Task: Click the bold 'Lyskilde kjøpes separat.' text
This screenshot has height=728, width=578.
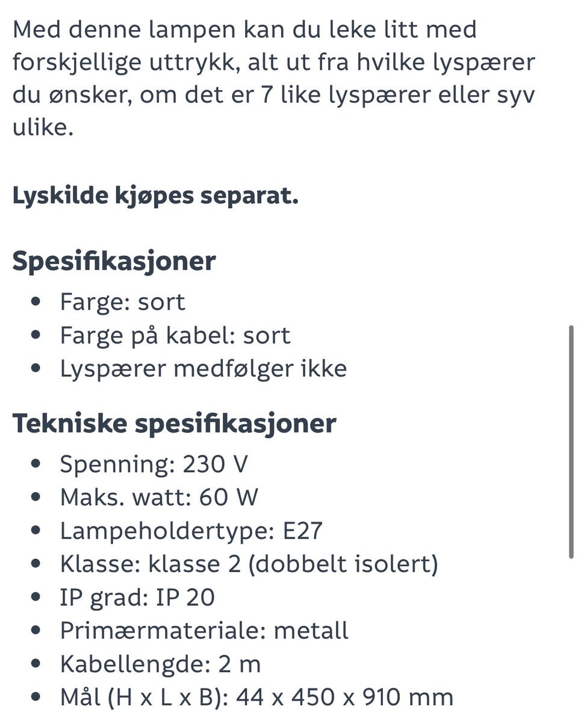Action: (x=155, y=196)
